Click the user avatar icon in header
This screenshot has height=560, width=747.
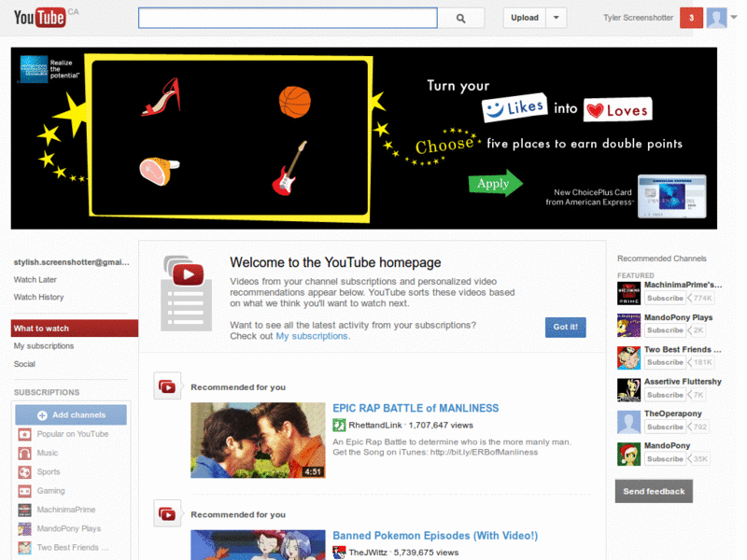716,18
